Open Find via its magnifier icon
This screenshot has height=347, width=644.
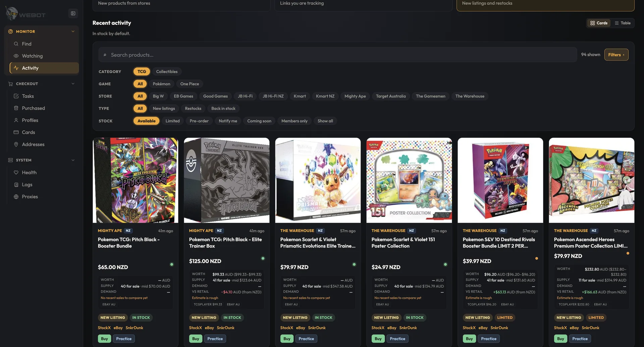tap(16, 44)
